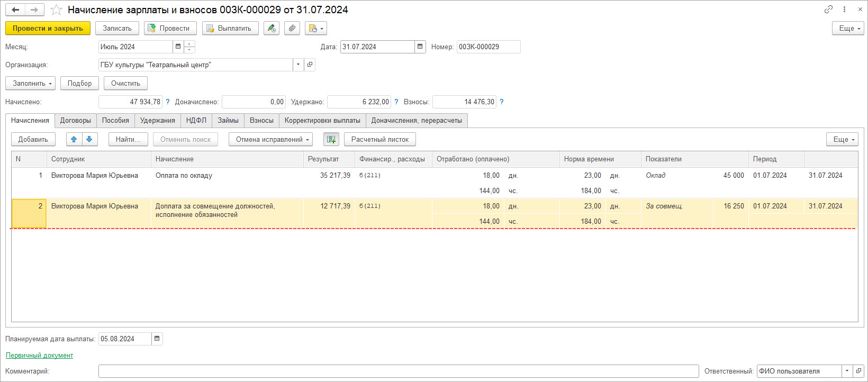Click Добавить in the table toolbar

pos(33,139)
